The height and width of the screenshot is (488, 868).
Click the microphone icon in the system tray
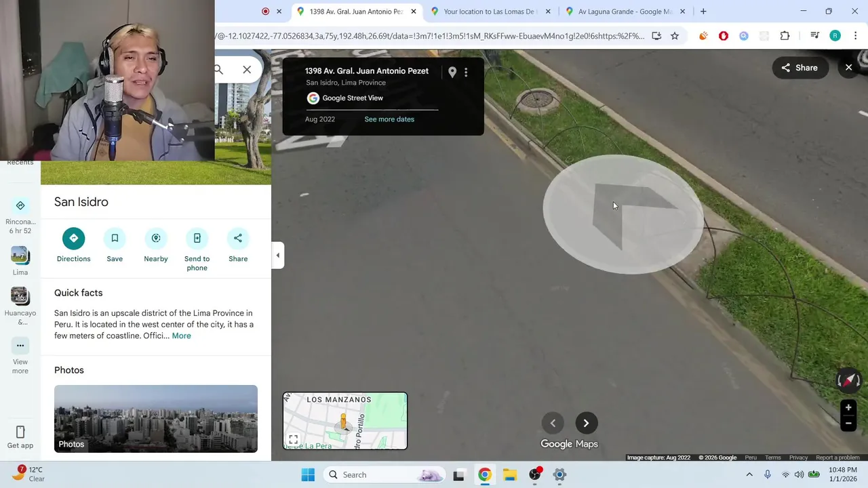(x=768, y=474)
